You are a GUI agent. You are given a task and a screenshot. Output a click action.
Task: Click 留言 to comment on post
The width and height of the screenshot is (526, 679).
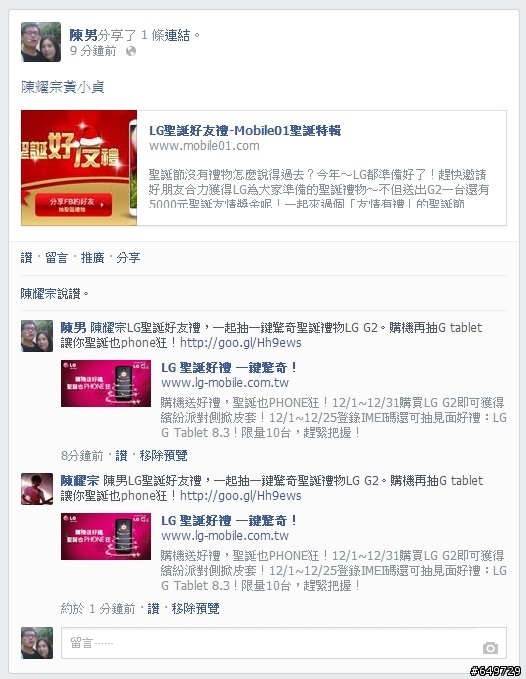click(x=56, y=258)
